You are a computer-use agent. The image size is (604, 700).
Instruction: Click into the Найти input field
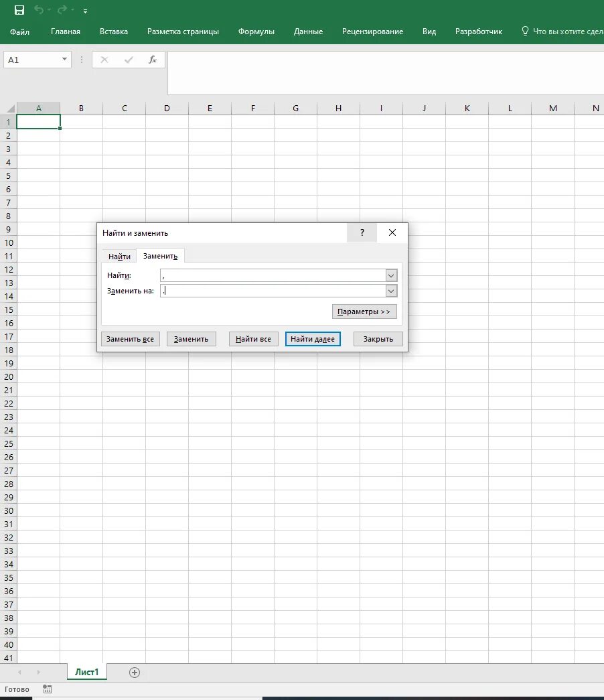point(273,275)
